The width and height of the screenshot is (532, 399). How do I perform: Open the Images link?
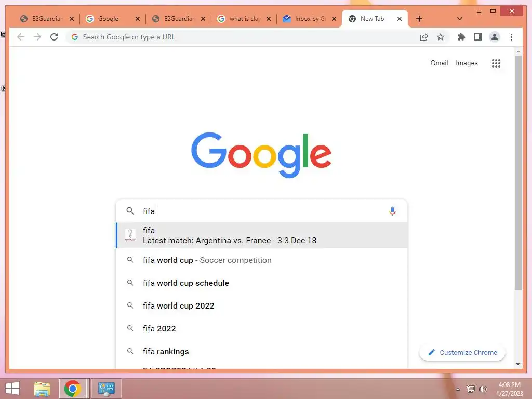tap(467, 63)
